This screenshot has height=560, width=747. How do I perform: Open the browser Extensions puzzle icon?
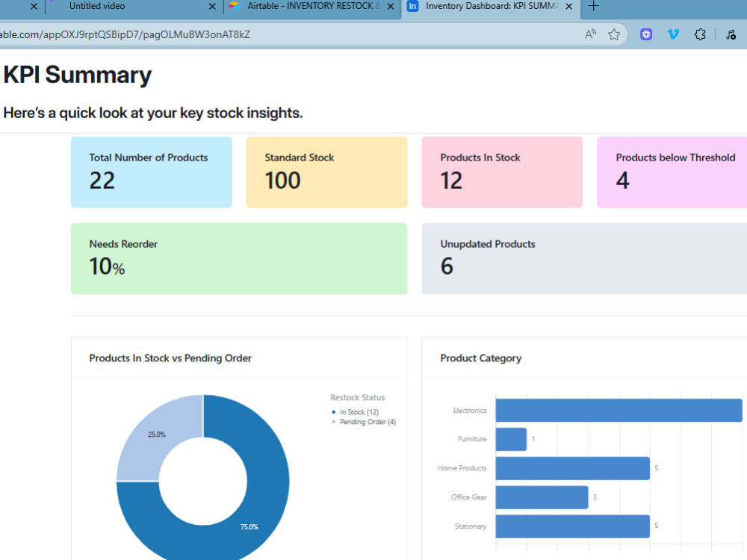700,34
